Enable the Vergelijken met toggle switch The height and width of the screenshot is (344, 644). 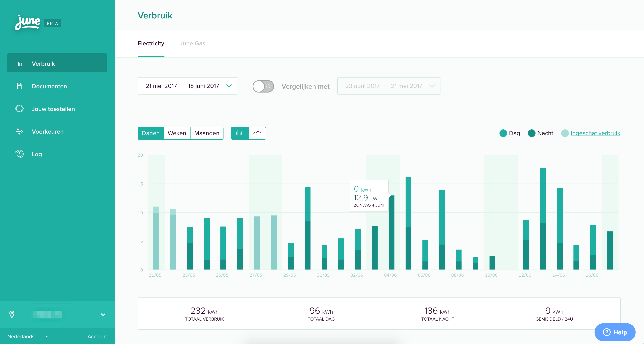(x=263, y=86)
